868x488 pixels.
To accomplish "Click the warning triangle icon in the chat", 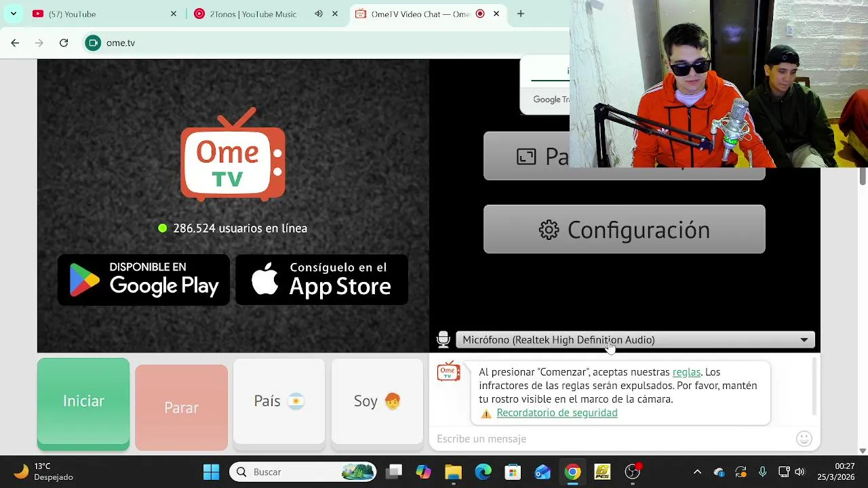I will (x=486, y=413).
